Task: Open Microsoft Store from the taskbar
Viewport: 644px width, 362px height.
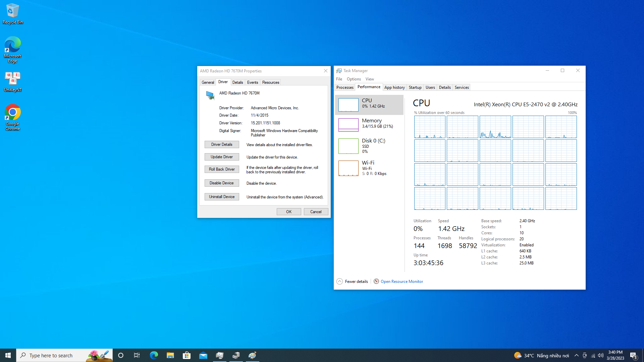Action: pyautogui.click(x=186, y=355)
